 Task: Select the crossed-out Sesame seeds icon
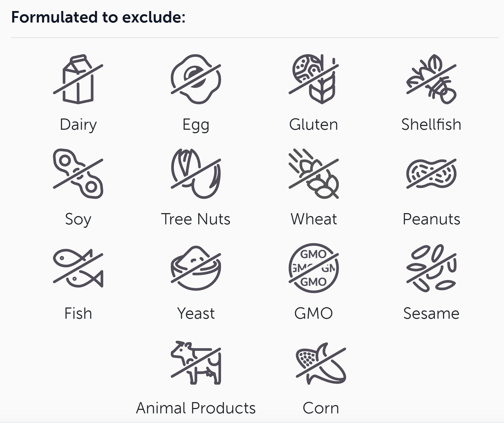tap(431, 268)
